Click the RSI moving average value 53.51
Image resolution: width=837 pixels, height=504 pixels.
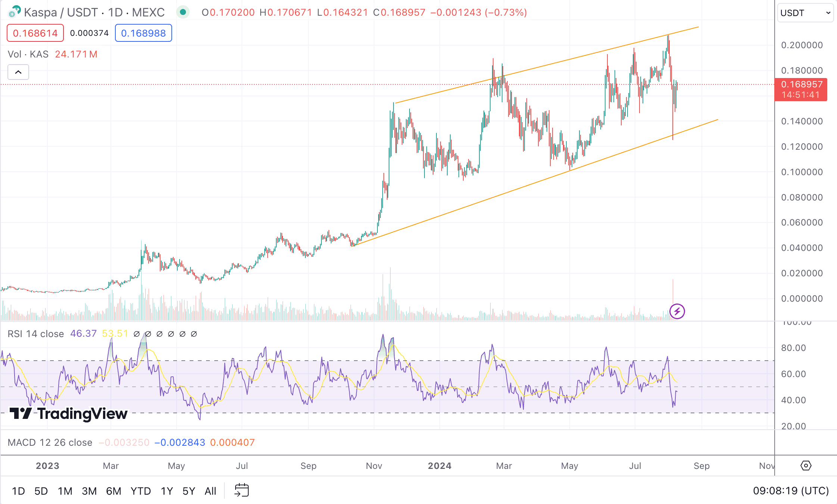[115, 333]
